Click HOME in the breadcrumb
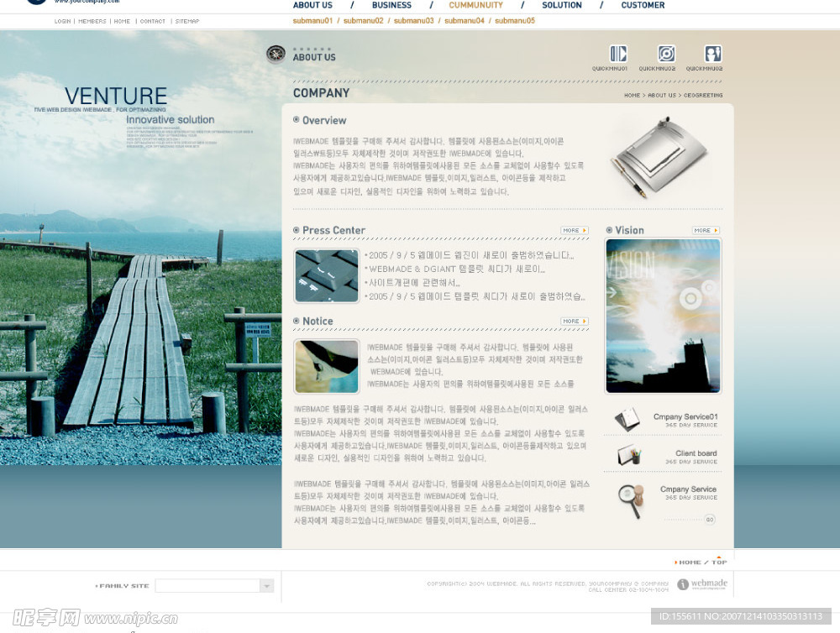The width and height of the screenshot is (840, 633). (633, 96)
